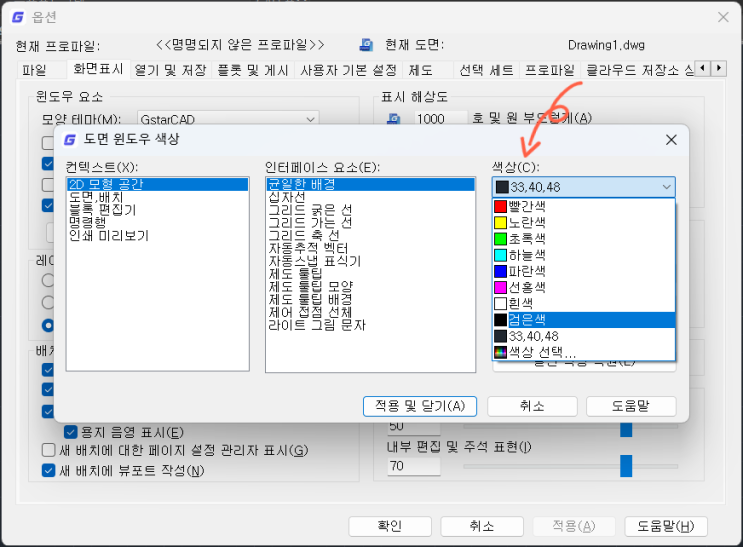Viewport: 743px width, 547px height.
Task: Click GstarCAD logo in 도면 윈도우 색상 dialog
Action: pyautogui.click(x=70, y=139)
